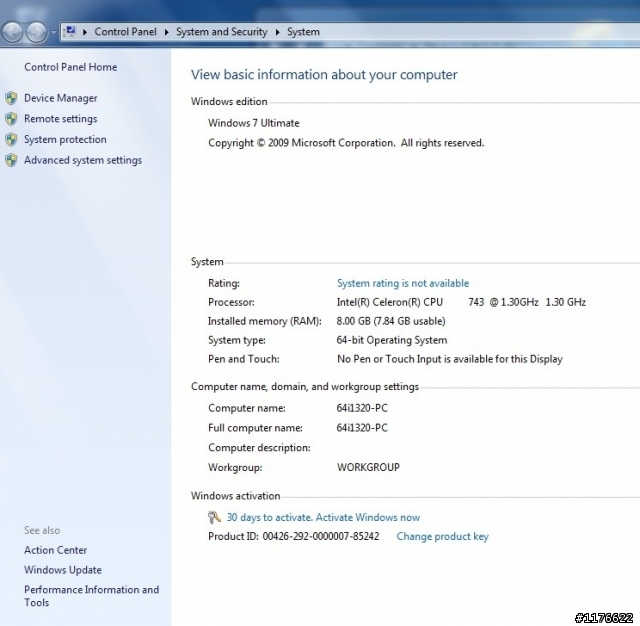Click shield icon beside Advanced system settings
640x626 pixels.
click(x=11, y=160)
